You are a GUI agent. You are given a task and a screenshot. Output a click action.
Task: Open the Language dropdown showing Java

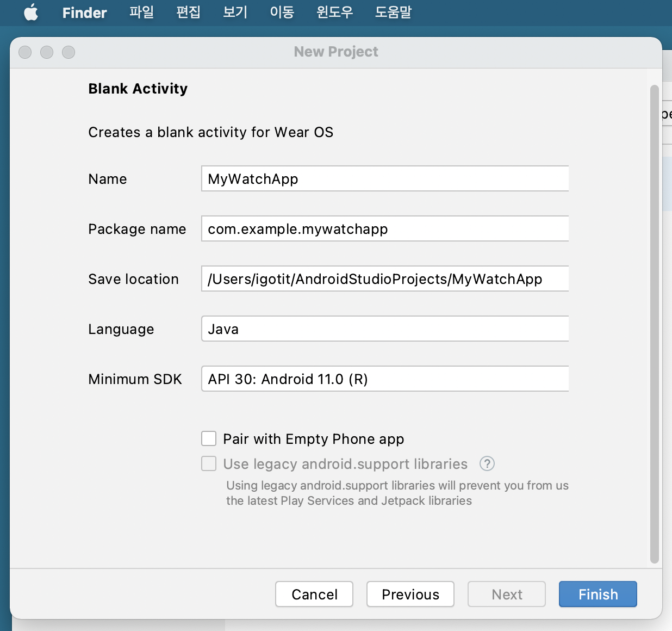385,329
